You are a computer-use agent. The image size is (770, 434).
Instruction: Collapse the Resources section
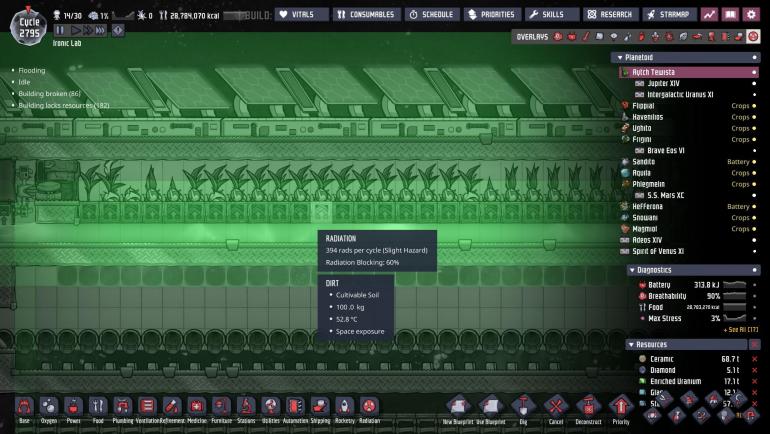[x=632, y=344]
